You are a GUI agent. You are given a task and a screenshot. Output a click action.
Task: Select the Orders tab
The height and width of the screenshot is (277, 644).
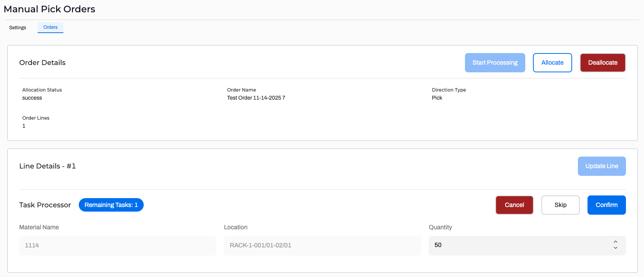50,27
